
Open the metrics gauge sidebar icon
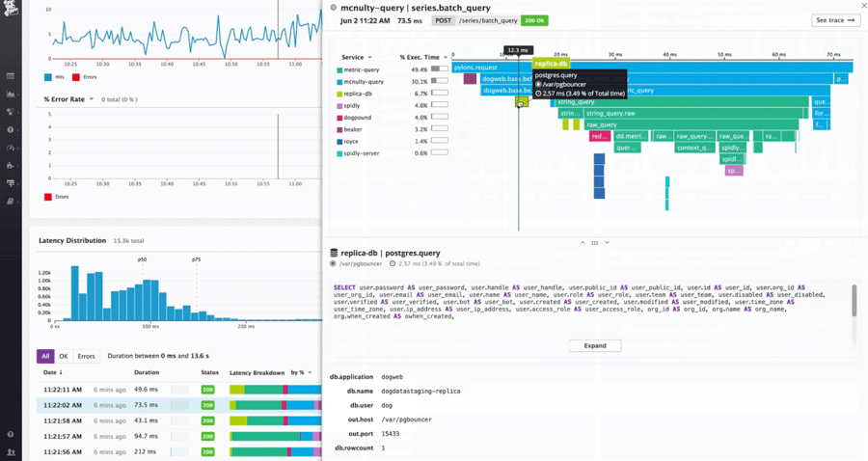click(x=11, y=148)
